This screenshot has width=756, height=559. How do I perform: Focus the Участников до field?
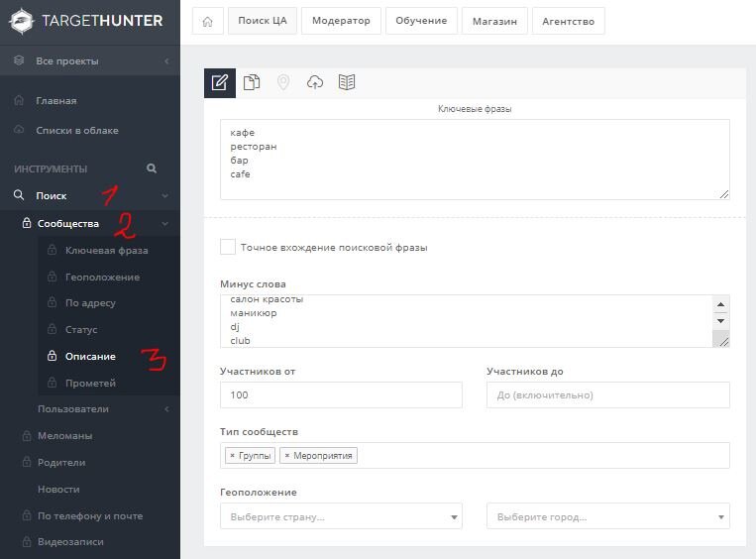click(608, 395)
